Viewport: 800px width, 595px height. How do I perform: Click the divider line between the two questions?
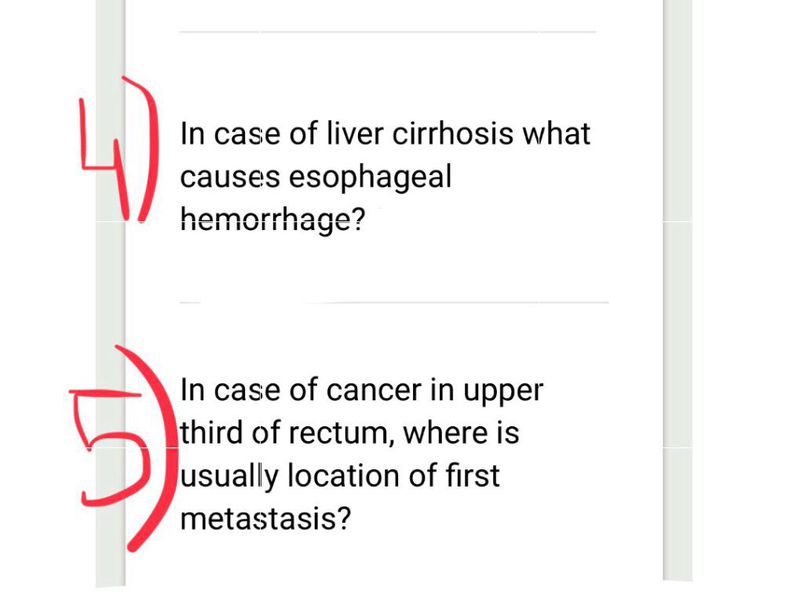[x=393, y=302]
